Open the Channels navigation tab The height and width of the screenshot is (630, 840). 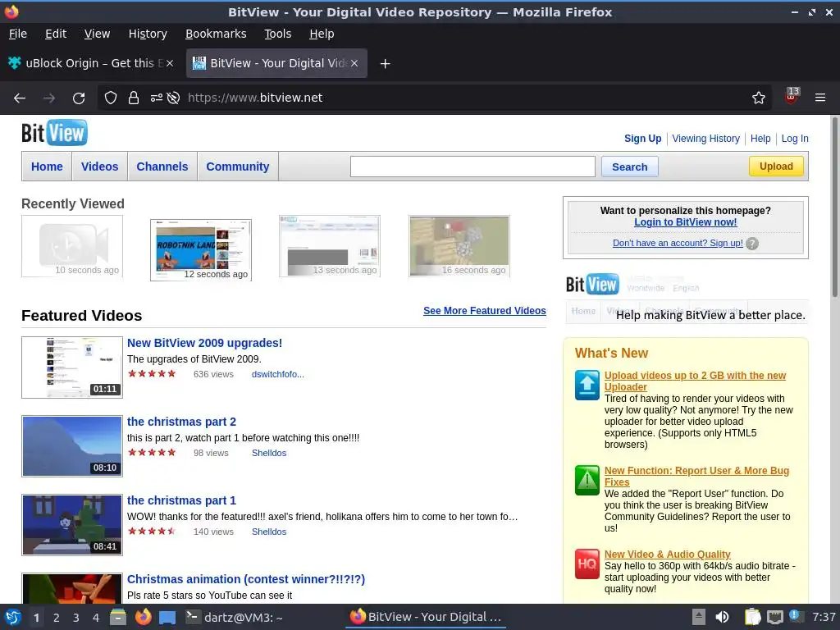pos(162,167)
